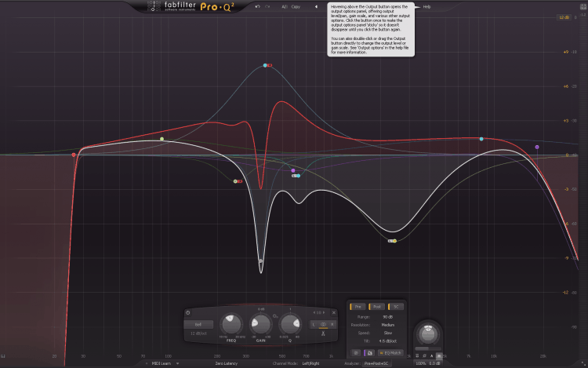Viewport: 588px width, 368px height.
Task: Click the output level knob
Action: 428,333
